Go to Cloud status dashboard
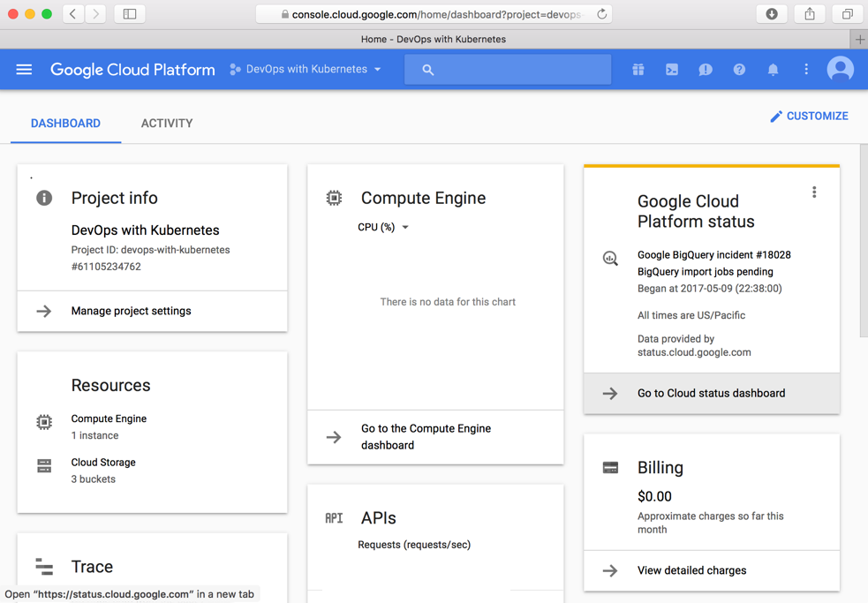 (712, 393)
